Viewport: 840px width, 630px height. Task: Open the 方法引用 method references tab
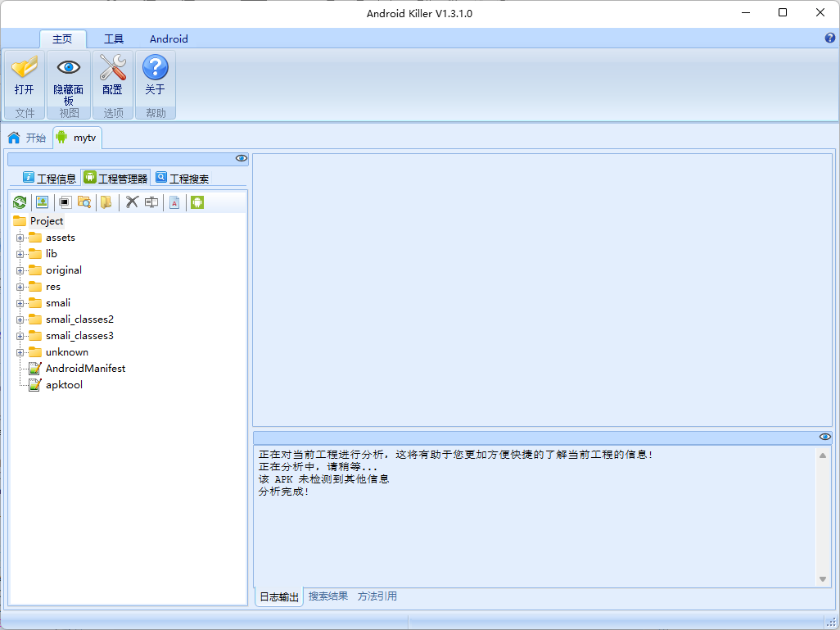pyautogui.click(x=377, y=596)
